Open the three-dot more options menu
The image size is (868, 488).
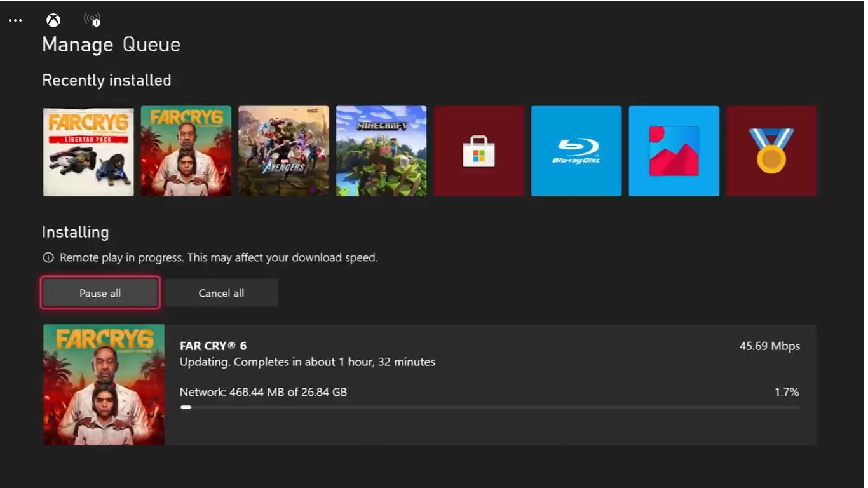pos(15,20)
